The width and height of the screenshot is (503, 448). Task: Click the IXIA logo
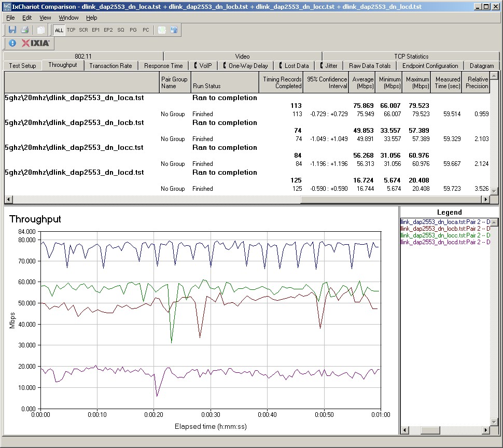(x=35, y=43)
